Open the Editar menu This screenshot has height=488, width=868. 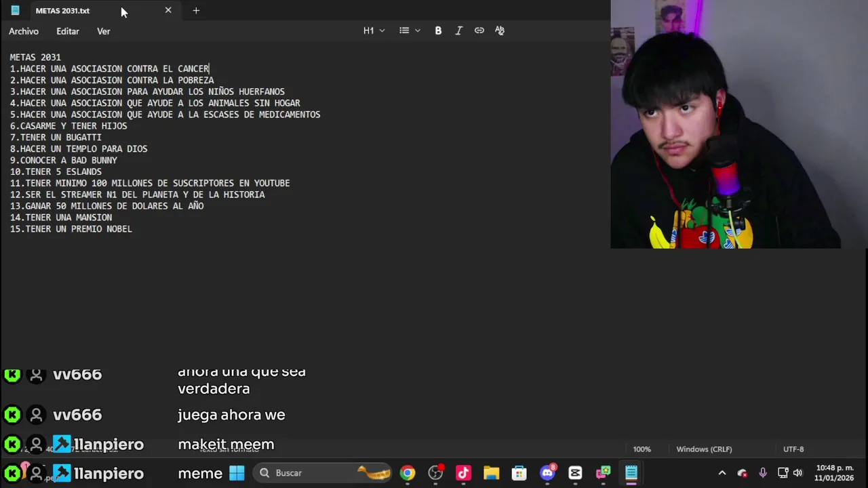(68, 31)
